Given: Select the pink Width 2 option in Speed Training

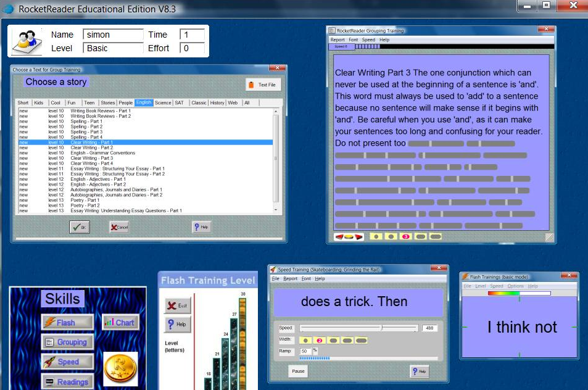Looking at the screenshot, I should point(320,341).
